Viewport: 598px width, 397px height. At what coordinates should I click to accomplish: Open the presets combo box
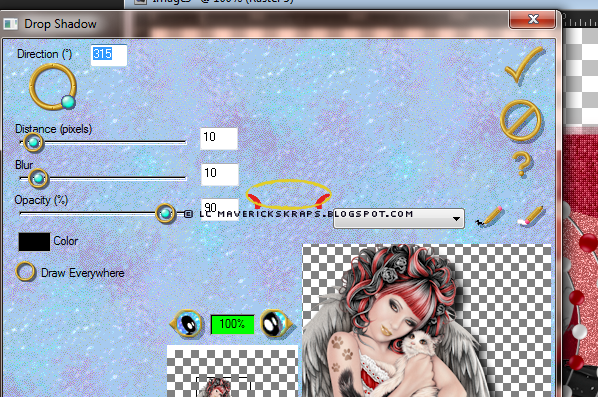(399, 219)
